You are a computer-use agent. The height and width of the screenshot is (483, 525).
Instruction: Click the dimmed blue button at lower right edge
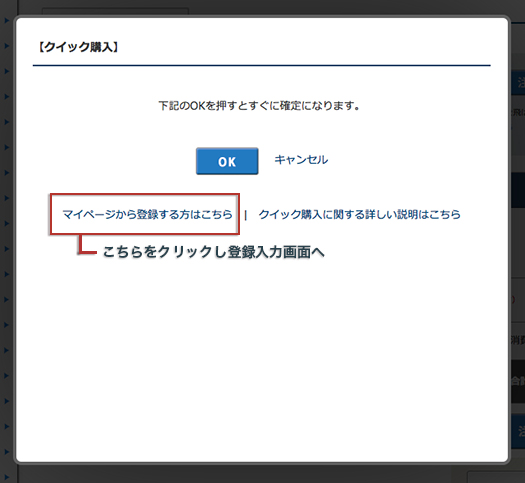coord(517,431)
